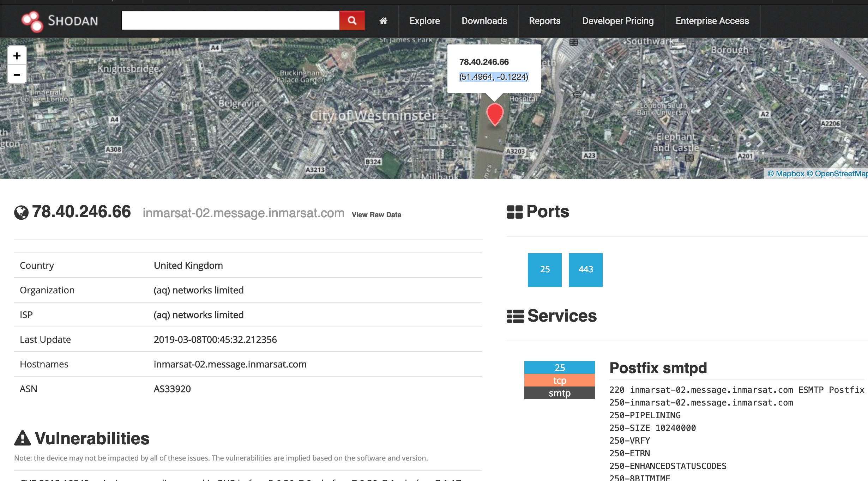Screen dimensions: 868x481
Task: Click the 250-SIZE 10240000 banner line
Action: click(652, 428)
